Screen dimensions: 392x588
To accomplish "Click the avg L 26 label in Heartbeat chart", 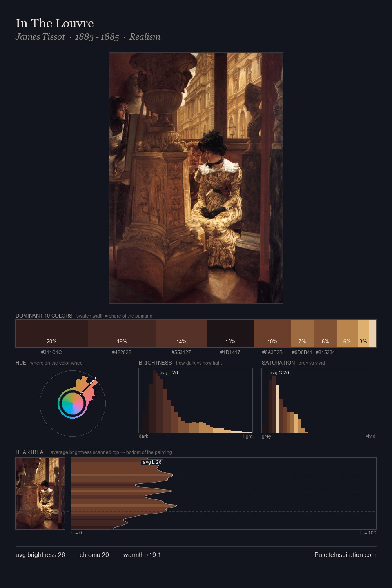I will [x=152, y=462].
